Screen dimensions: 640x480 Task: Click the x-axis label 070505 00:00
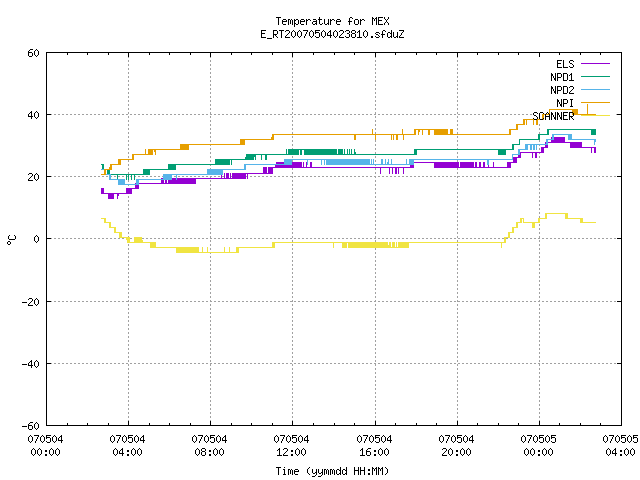click(x=538, y=446)
